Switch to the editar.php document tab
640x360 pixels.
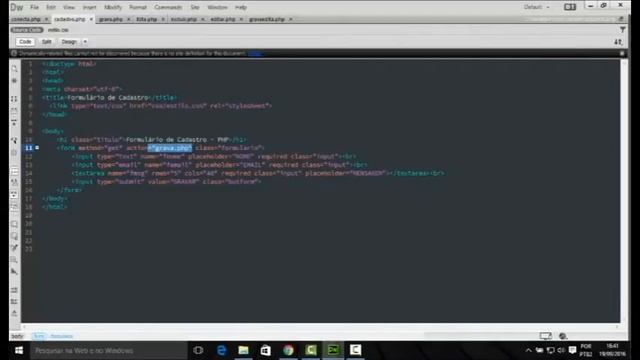click(x=223, y=19)
